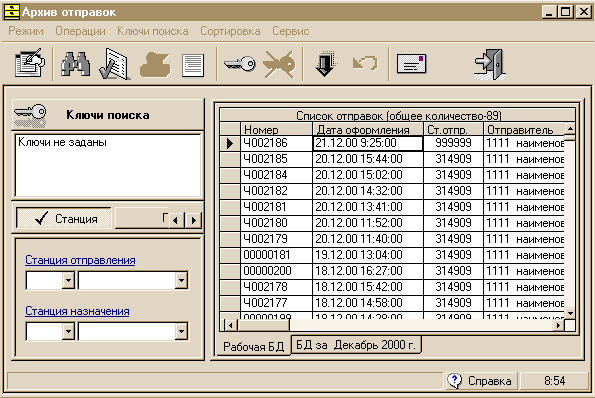Click the lined page list icon
The image size is (595, 398).
pos(193,65)
